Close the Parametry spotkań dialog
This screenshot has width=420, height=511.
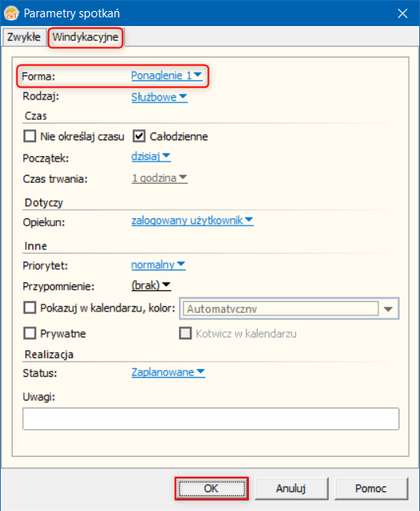(403, 13)
